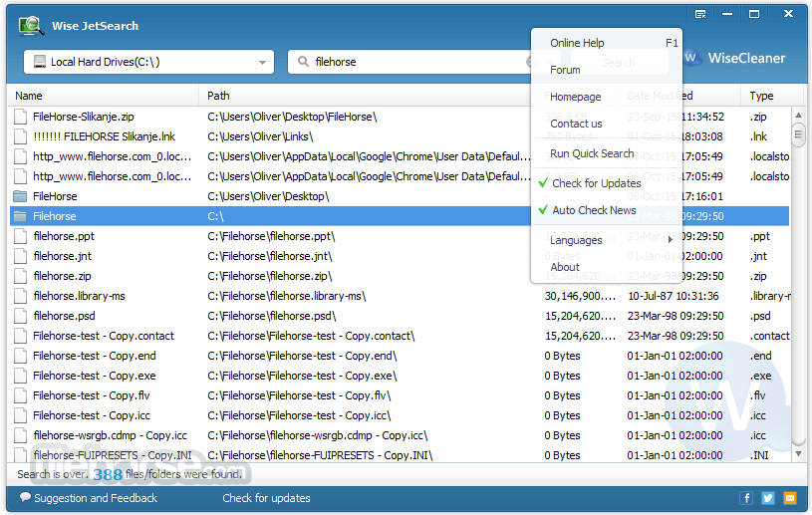Screen dimensions: 812x515
Task: Click file icon of Filehorse-test - Copy.exe
Action: point(20,376)
